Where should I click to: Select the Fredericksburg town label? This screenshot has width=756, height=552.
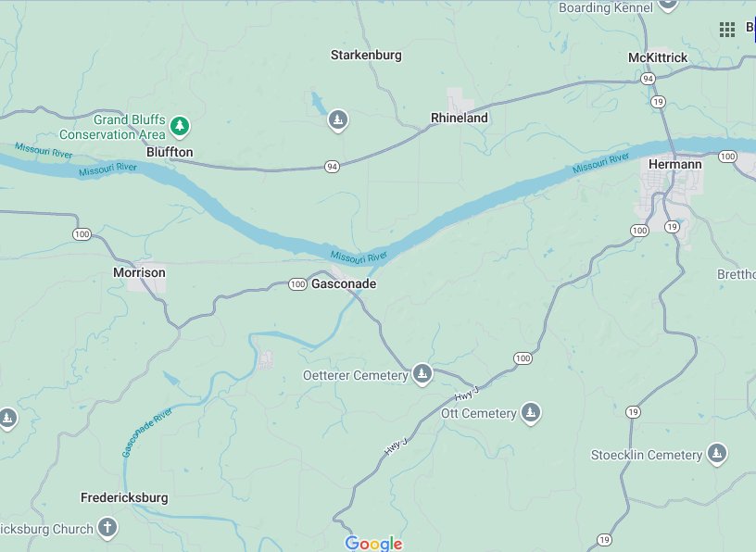coord(124,498)
